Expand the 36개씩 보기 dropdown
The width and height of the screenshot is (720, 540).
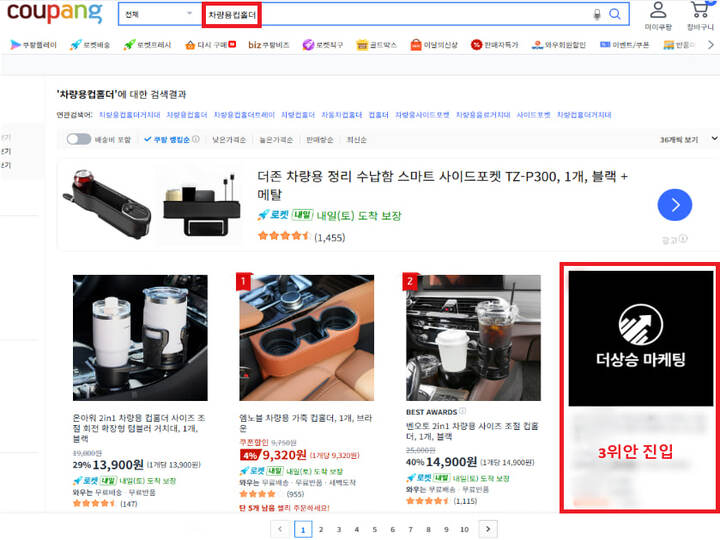(689, 140)
